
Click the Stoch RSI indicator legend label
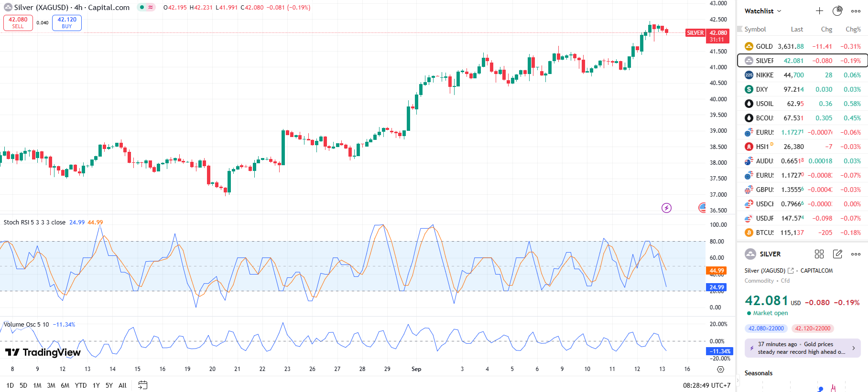pyautogui.click(x=34, y=222)
